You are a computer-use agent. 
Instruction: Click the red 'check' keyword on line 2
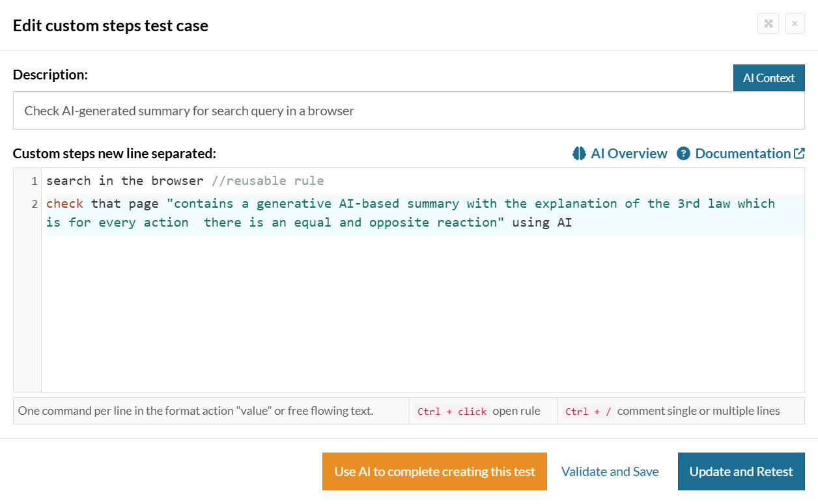pos(64,204)
